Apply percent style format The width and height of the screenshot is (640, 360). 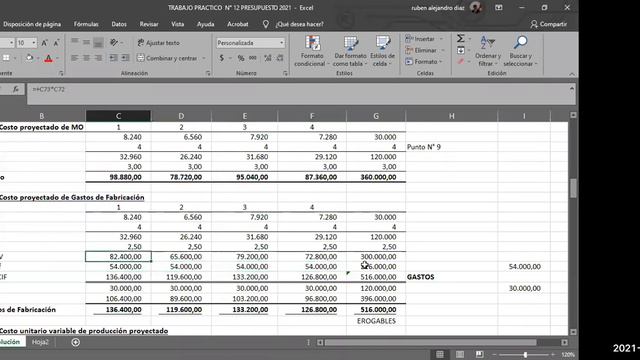241,58
